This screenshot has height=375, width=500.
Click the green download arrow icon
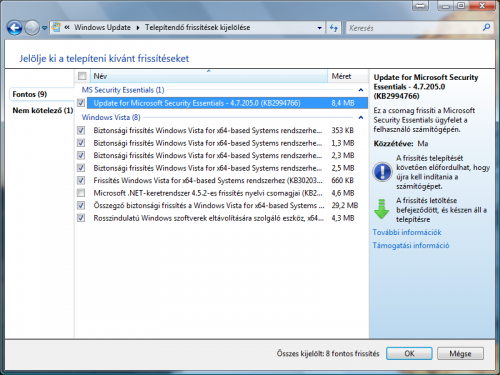coord(381,209)
